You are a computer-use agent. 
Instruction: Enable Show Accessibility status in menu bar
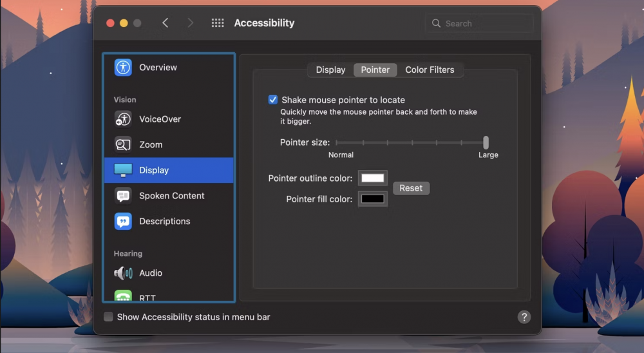pyautogui.click(x=109, y=317)
